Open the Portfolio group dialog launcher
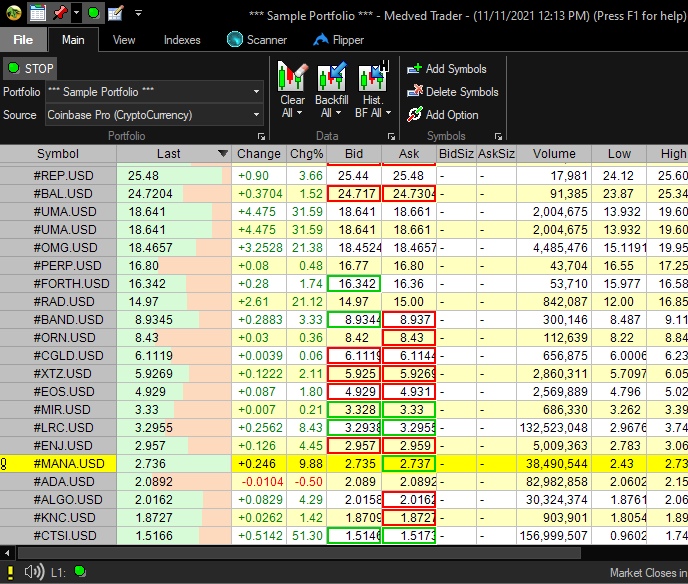This screenshot has height=584, width=688. coord(261,136)
